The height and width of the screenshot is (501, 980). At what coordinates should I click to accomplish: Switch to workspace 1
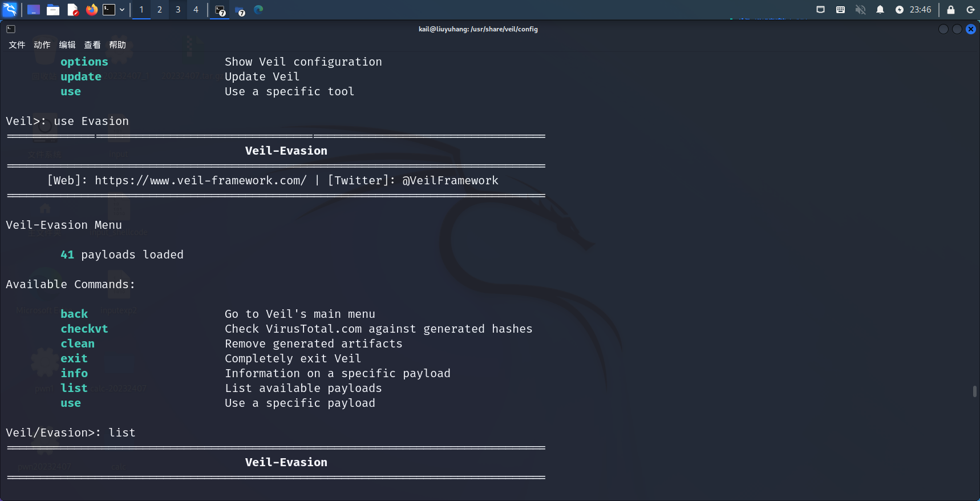(x=141, y=10)
